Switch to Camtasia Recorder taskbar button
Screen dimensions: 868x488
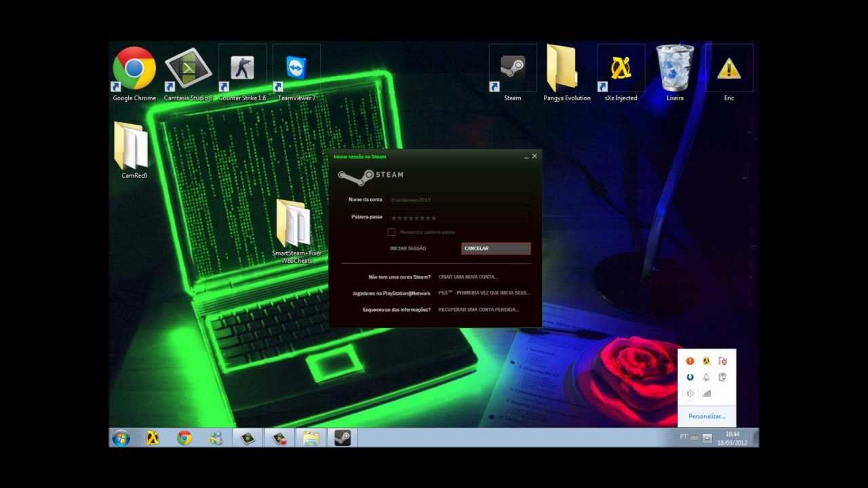(279, 438)
